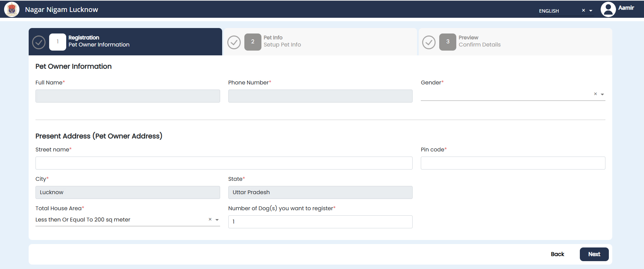Click the Nagar Nigam Lucknow logo

tap(12, 10)
